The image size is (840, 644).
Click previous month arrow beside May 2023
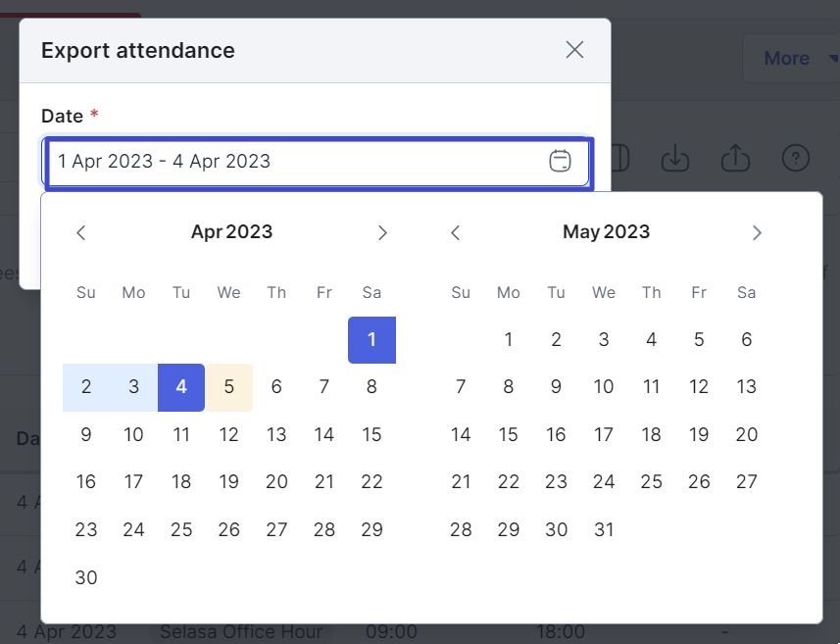pos(456,232)
